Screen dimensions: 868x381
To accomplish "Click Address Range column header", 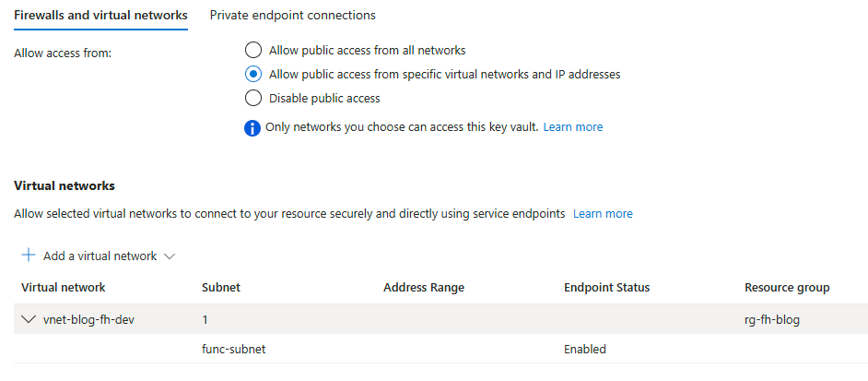I will click(x=424, y=287).
